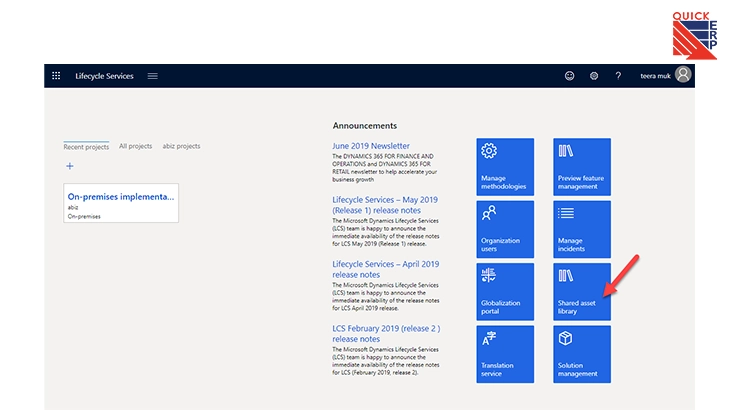Switch to the abiz projects tab
729x410 pixels.
(x=181, y=146)
